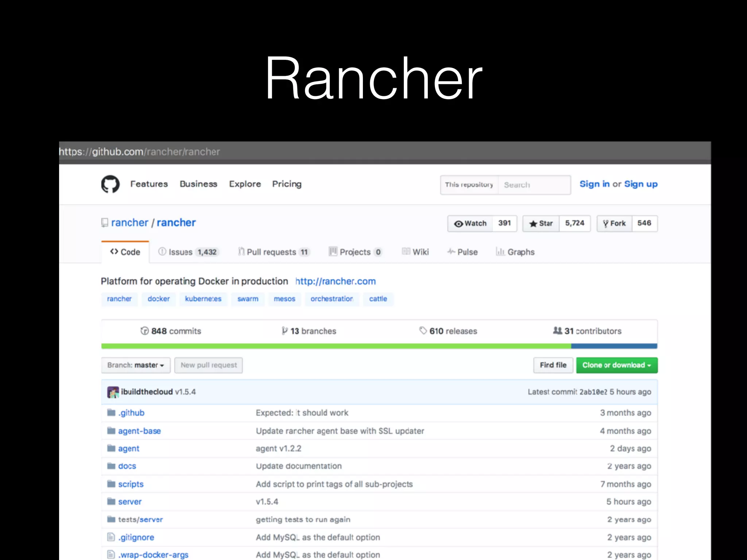Viewport: 747px width, 560px height.
Task: Expand the Branch: master dropdown
Action: tap(136, 365)
